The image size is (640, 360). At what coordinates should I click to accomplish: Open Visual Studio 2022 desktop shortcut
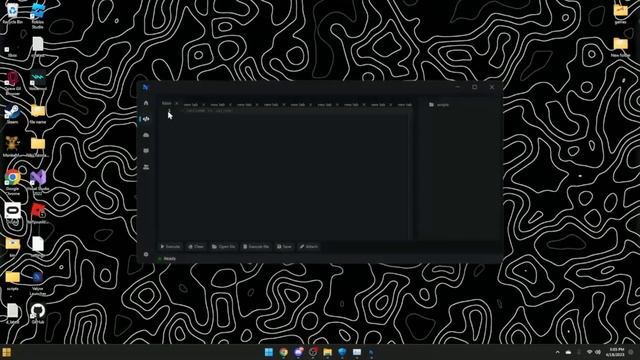(38, 181)
